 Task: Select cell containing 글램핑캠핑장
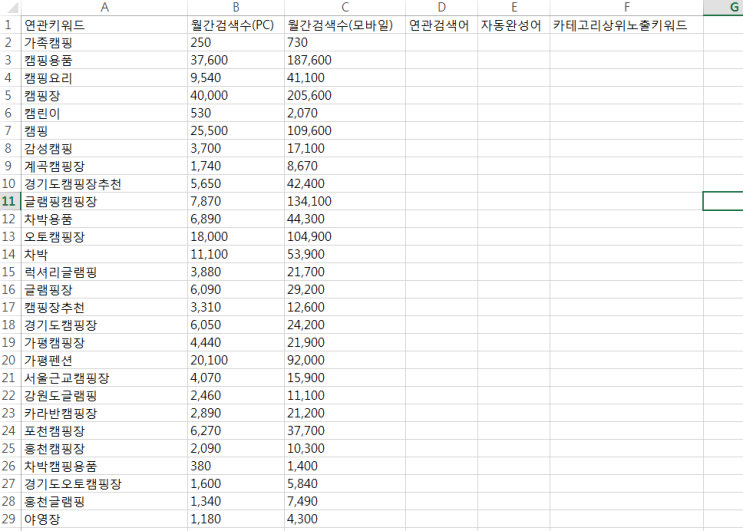click(104, 201)
